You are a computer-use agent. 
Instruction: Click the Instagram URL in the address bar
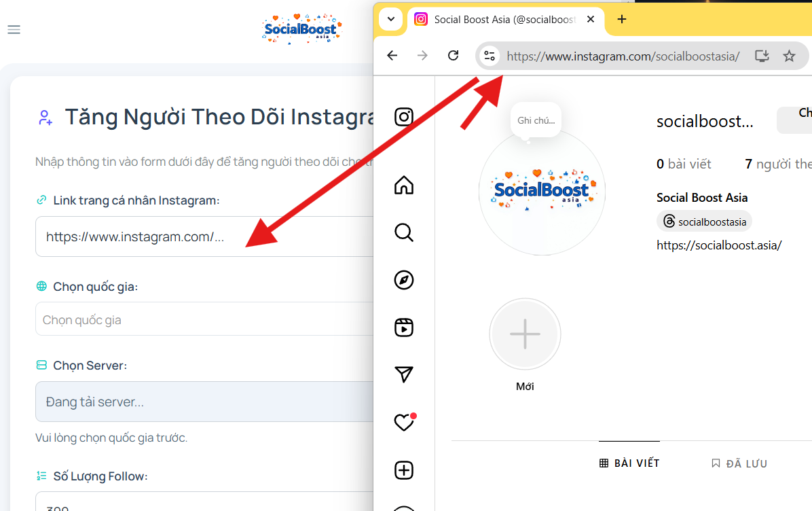[623, 56]
